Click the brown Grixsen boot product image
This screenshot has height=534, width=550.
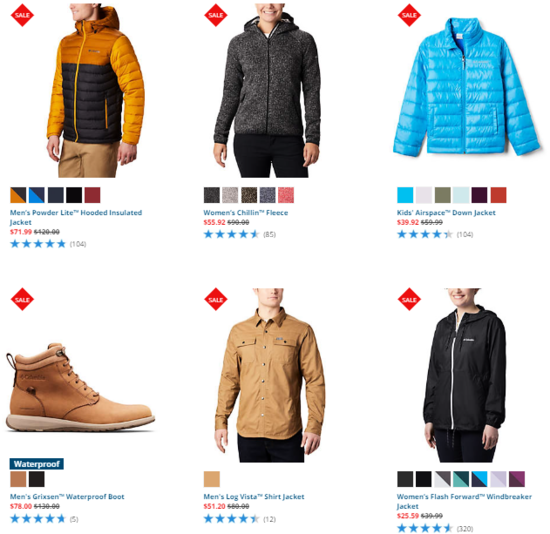tap(80, 387)
